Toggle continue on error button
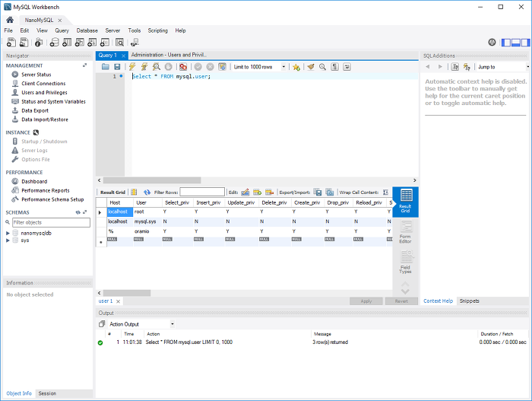 [183, 67]
